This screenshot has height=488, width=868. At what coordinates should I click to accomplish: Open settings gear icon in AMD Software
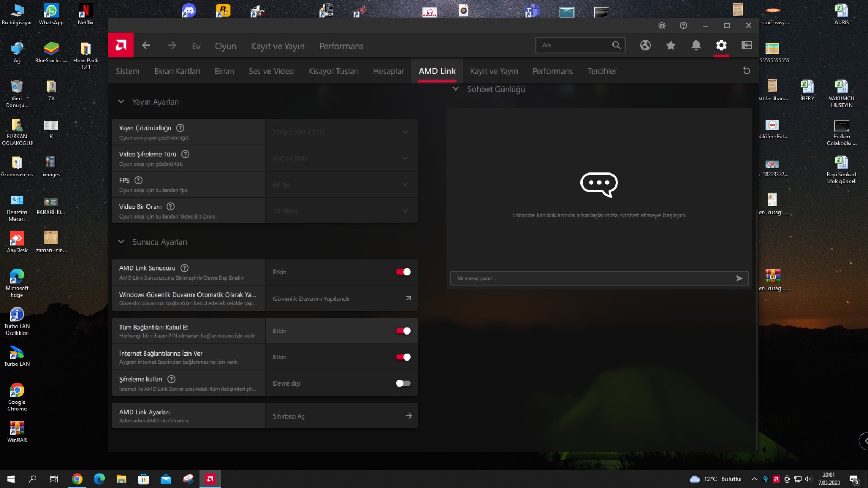(721, 46)
